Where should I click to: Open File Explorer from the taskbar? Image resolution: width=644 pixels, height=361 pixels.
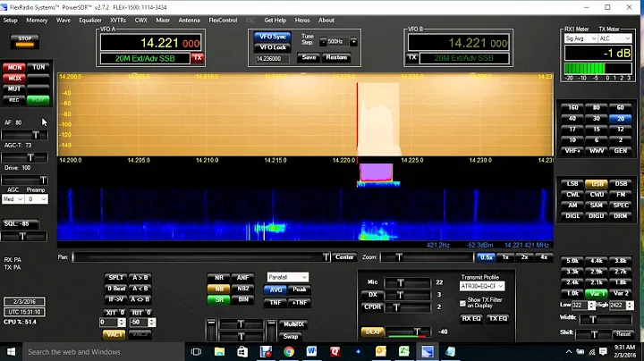tap(220, 351)
